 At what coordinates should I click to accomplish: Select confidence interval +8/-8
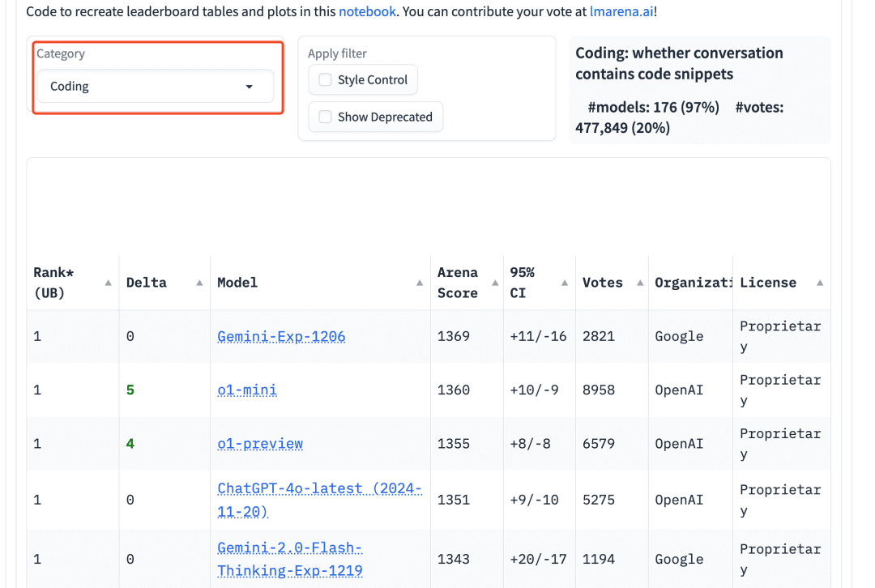(530, 444)
